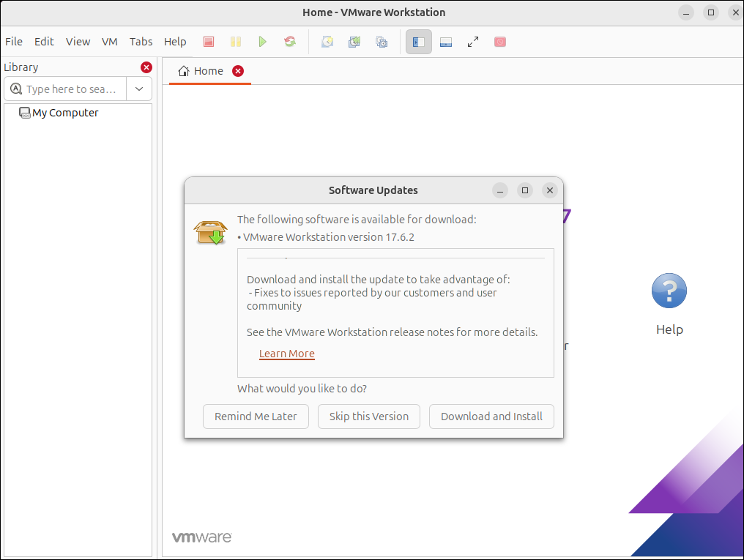Click the Restart guest toolbar icon
Viewport: 744px width, 560px height.
click(x=290, y=42)
